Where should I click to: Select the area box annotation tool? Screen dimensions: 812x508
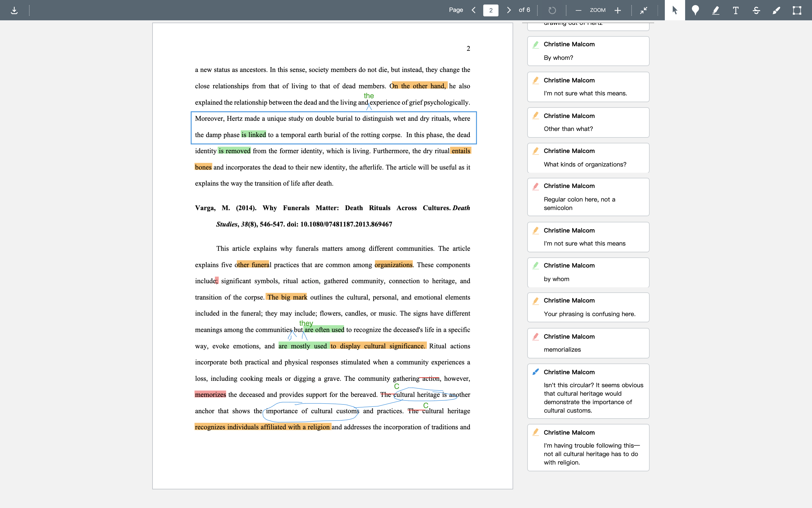coord(797,10)
